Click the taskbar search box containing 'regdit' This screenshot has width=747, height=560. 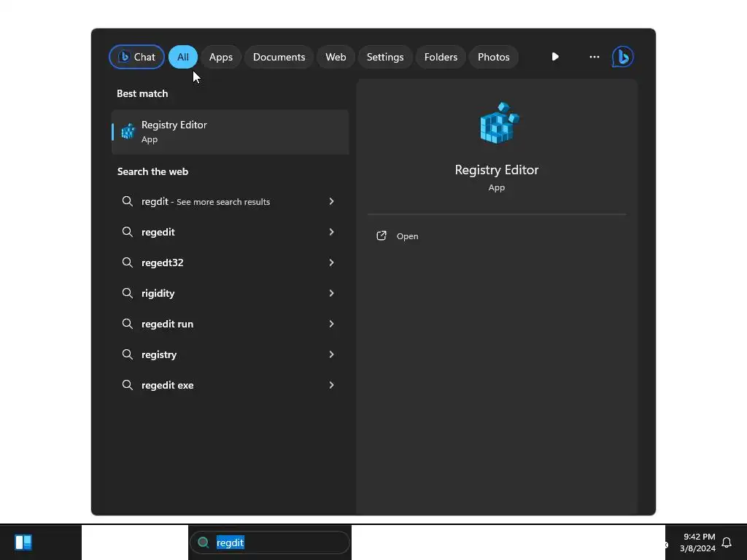pos(270,542)
